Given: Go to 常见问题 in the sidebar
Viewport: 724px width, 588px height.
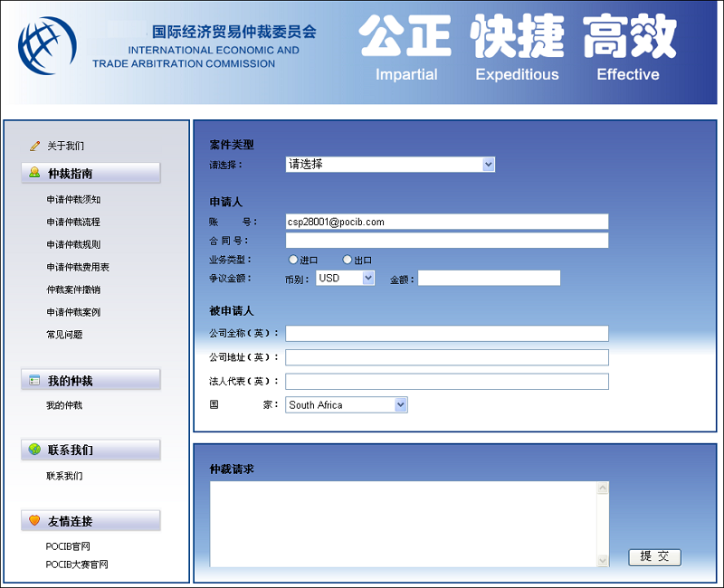Looking at the screenshot, I should [x=64, y=335].
